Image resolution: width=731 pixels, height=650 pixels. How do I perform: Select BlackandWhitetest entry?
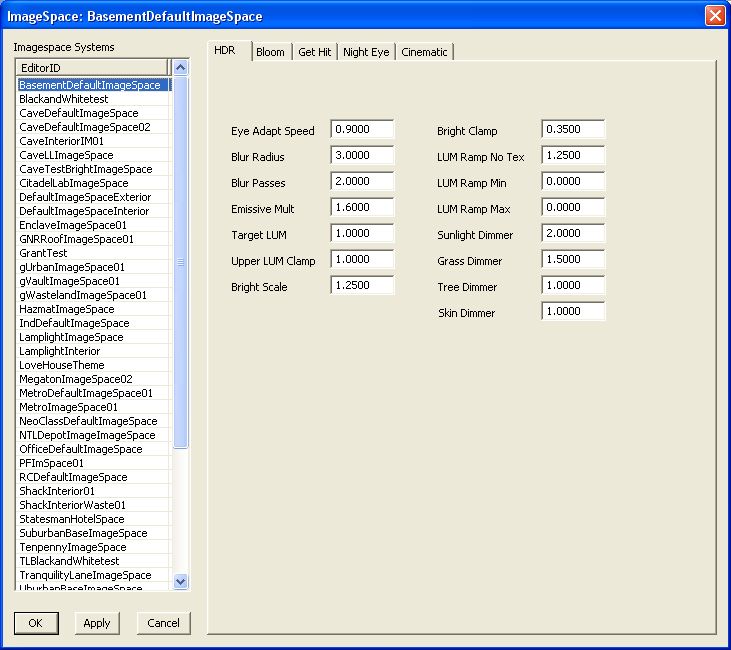[x=93, y=99]
